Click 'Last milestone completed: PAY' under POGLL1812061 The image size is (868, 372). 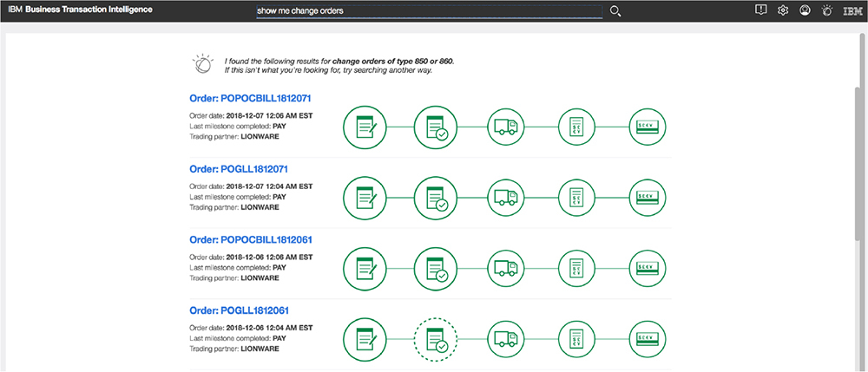(238, 339)
